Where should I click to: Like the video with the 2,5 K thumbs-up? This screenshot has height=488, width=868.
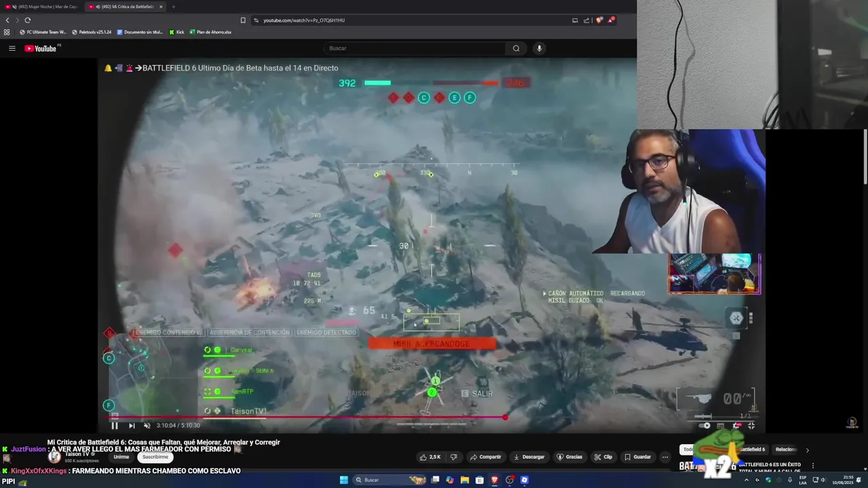pos(430,457)
